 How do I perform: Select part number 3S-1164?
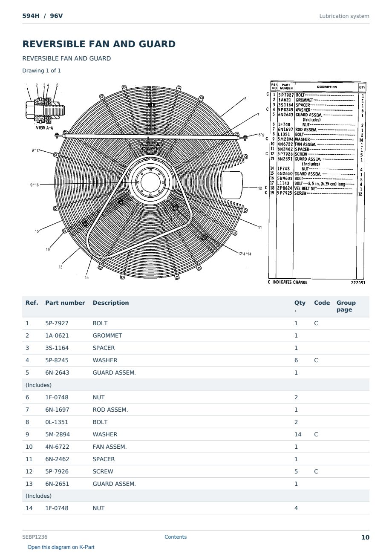(57, 348)
